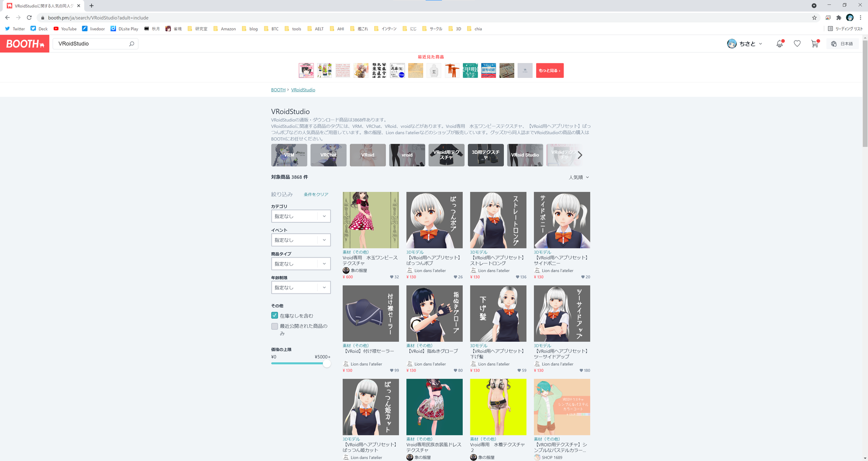The height and width of the screenshot is (461, 868).
Task: Open the 商品タイプ dropdown
Action: click(x=301, y=264)
